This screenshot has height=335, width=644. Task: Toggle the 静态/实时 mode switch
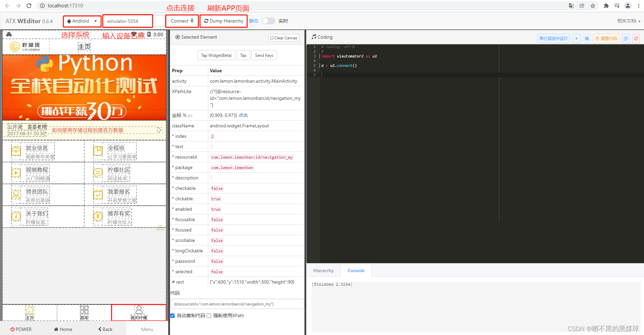pyautogui.click(x=269, y=21)
